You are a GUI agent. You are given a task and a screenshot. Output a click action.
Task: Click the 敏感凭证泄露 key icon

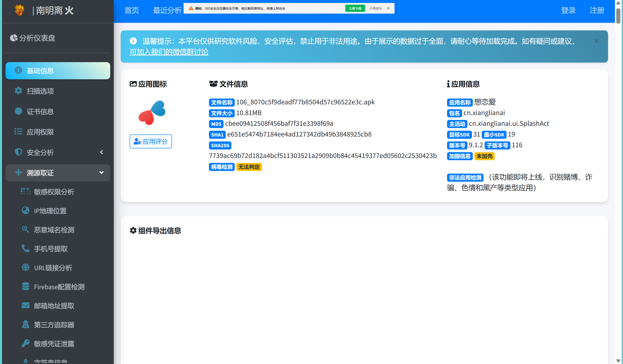pos(25,343)
